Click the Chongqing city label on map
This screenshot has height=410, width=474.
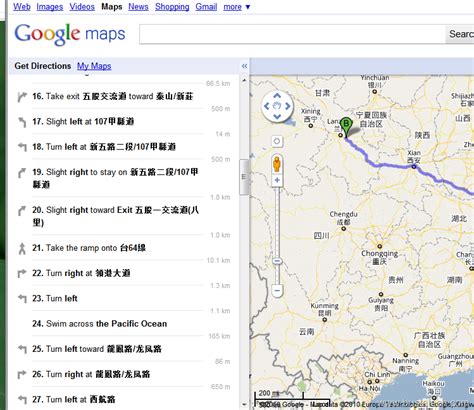pos(379,257)
